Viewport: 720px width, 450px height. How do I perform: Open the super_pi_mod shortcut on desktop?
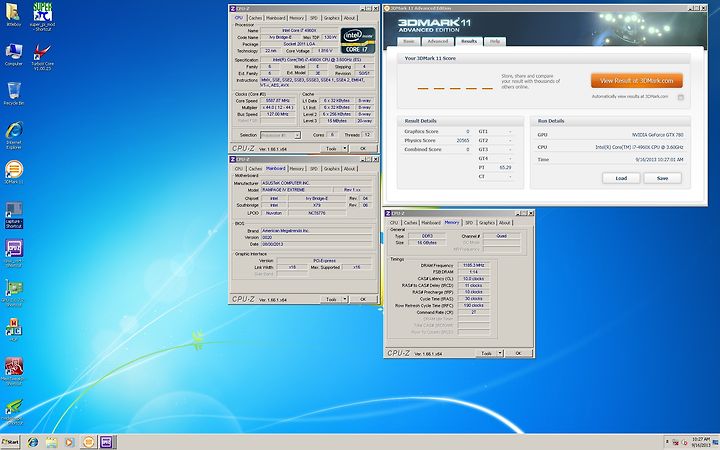pos(43,16)
